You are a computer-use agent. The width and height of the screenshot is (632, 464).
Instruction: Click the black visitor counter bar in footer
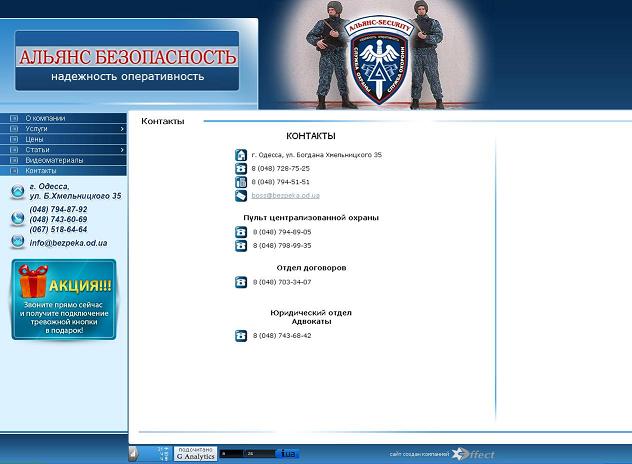point(247,454)
